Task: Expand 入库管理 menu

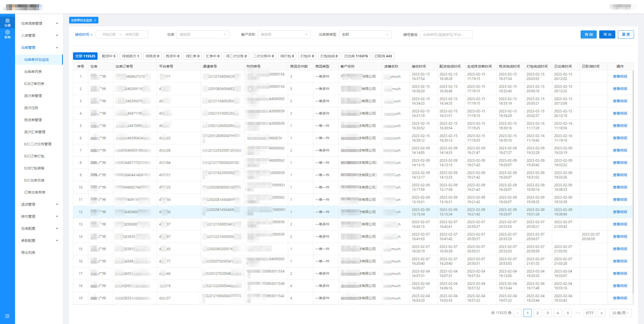Action: (39, 35)
